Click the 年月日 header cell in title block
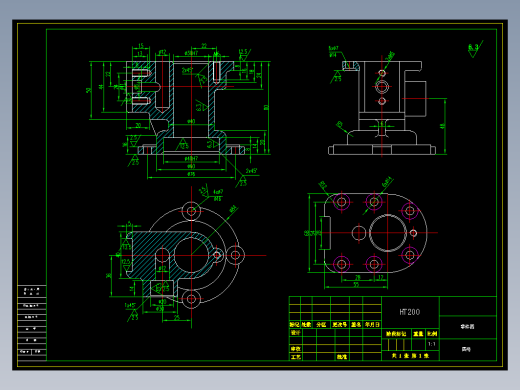Screen dimensions: 520x390 [372, 324]
